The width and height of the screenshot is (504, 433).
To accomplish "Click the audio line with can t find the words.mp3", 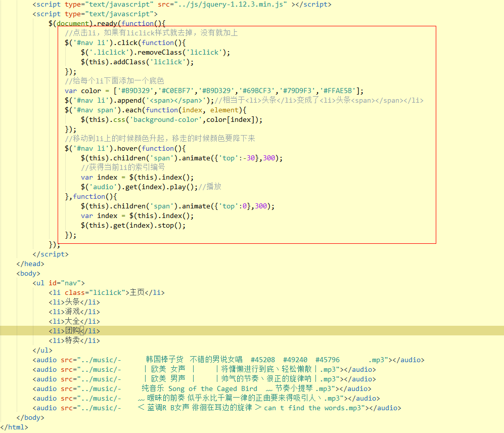I will coord(217,408).
